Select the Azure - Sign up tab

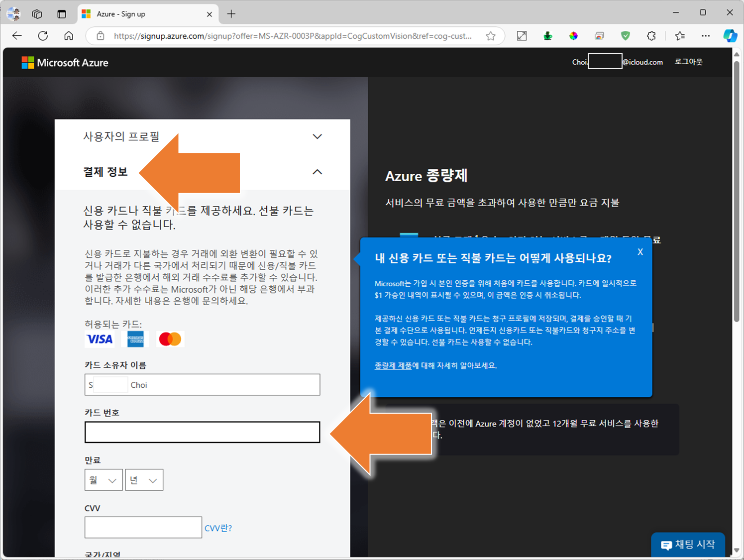pyautogui.click(x=148, y=14)
